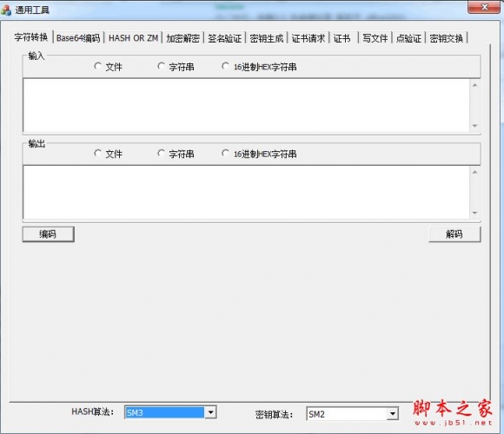Screen dimensions: 504x434
Task: Open the 签名验证 tab
Action: [224, 38]
